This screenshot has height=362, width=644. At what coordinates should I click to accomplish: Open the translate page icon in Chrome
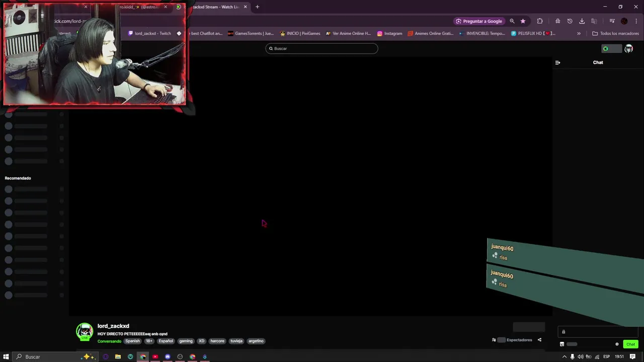point(594,21)
